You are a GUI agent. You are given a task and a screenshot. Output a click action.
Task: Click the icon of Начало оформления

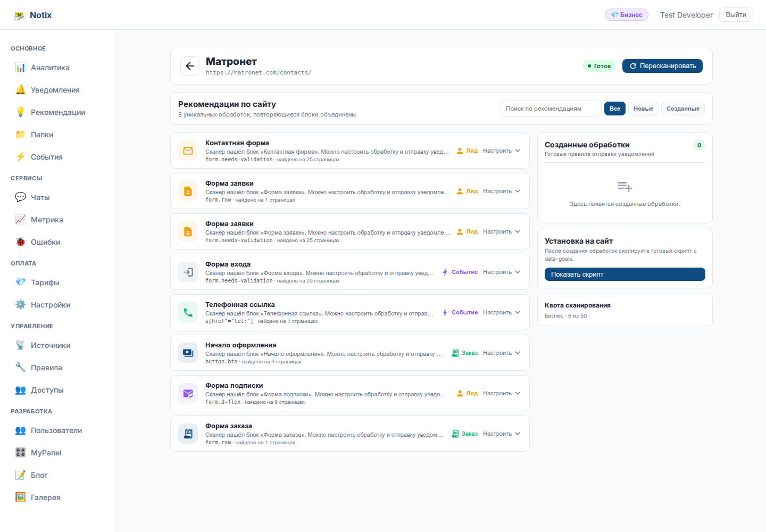tap(188, 353)
